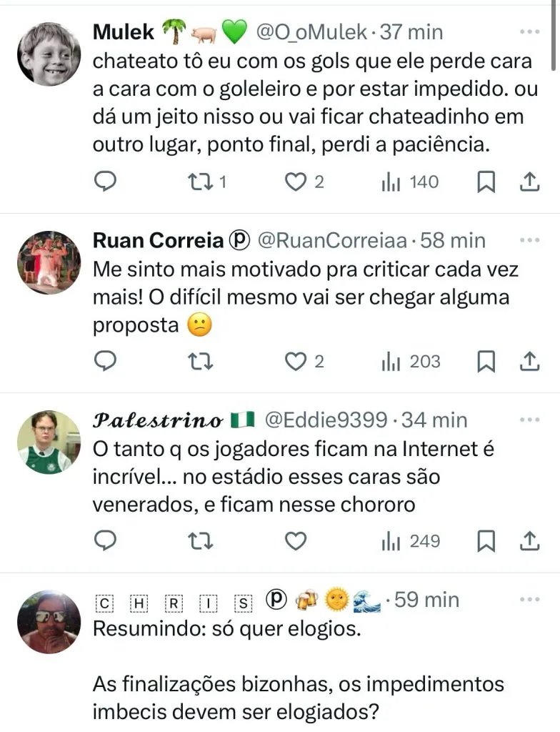View analytics on Ruan Correia's tweet

(411, 362)
